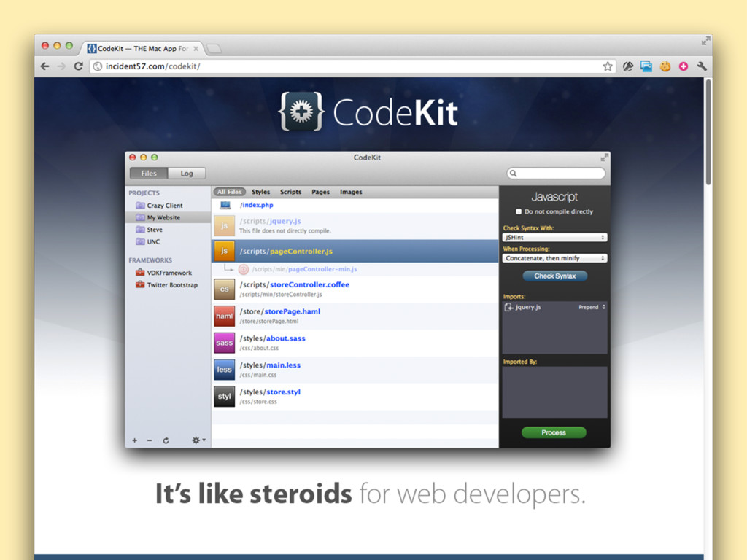The width and height of the screenshot is (747, 560).
Task: Click the browser fullscreen arrows icon
Action: (705, 42)
